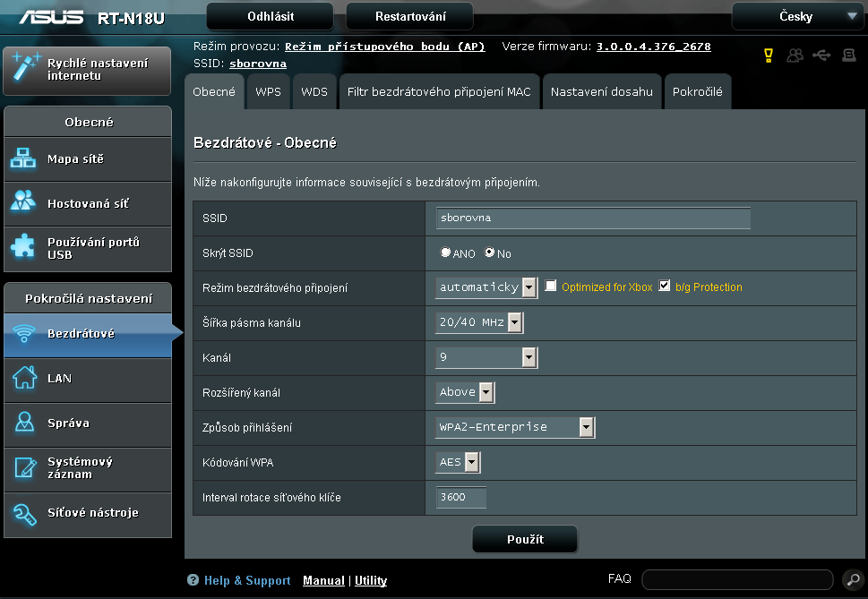Open Síťové nástroje tools icon
The width and height of the screenshot is (868, 599).
[24, 512]
